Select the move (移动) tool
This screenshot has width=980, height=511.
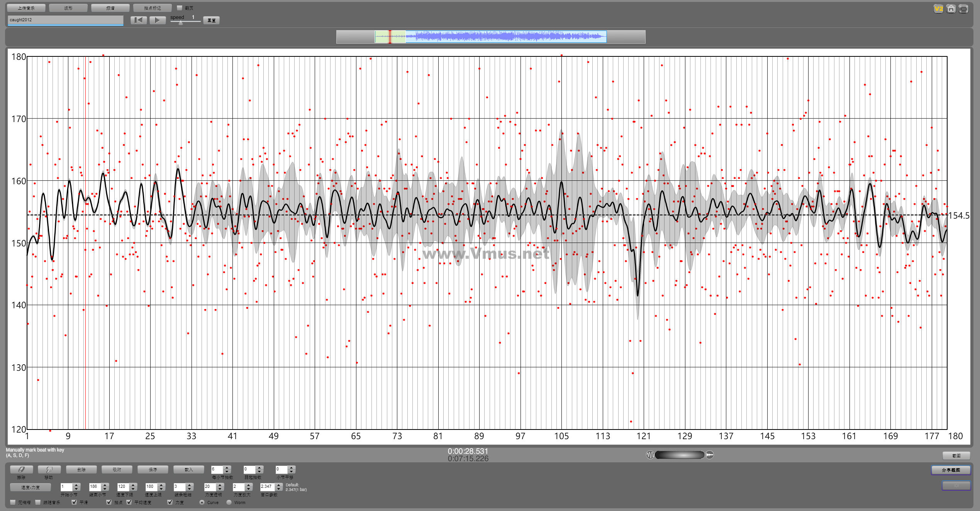49,469
